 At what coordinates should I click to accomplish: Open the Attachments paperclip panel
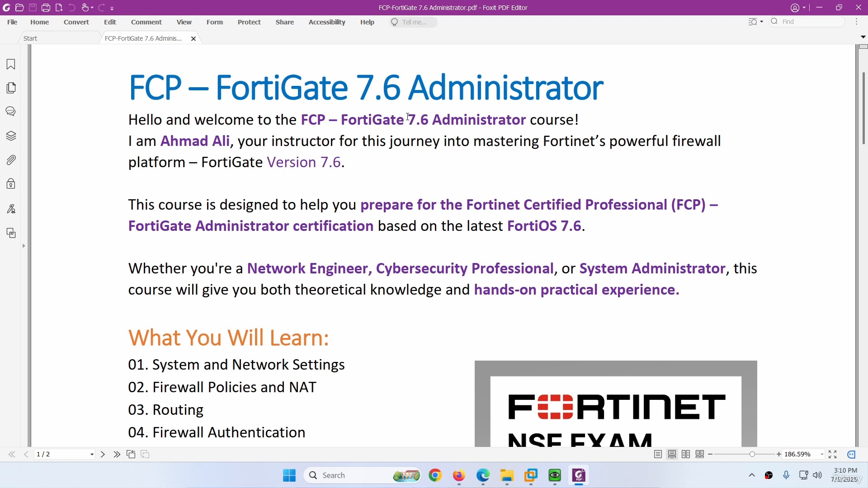(x=11, y=160)
